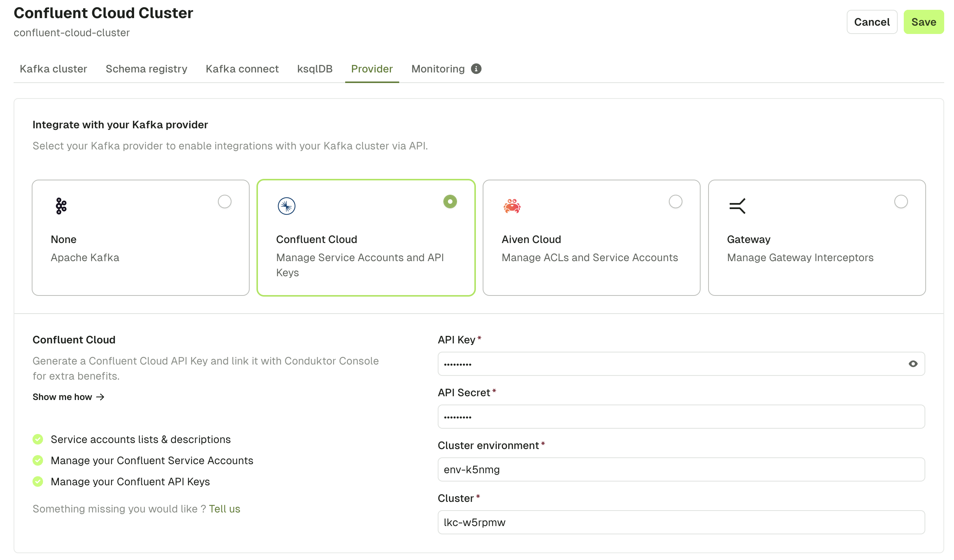The height and width of the screenshot is (560, 954).
Task: Click the confluent-cloud-cluster subtitle text
Action: (x=71, y=32)
